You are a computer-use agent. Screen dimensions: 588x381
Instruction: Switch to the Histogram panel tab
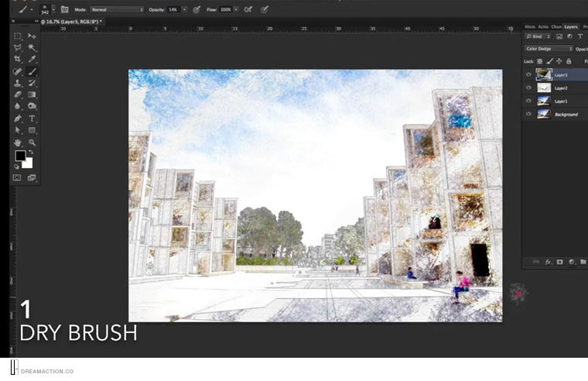click(x=530, y=26)
